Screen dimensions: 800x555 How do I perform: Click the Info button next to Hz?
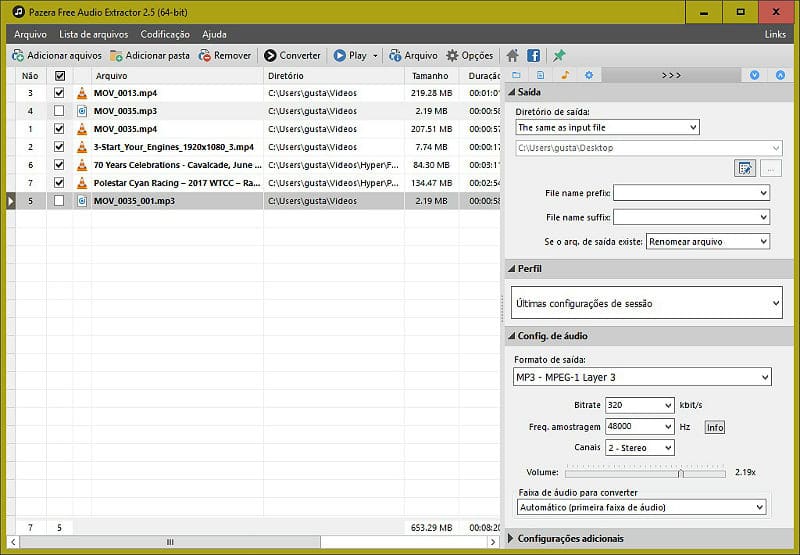(x=715, y=427)
